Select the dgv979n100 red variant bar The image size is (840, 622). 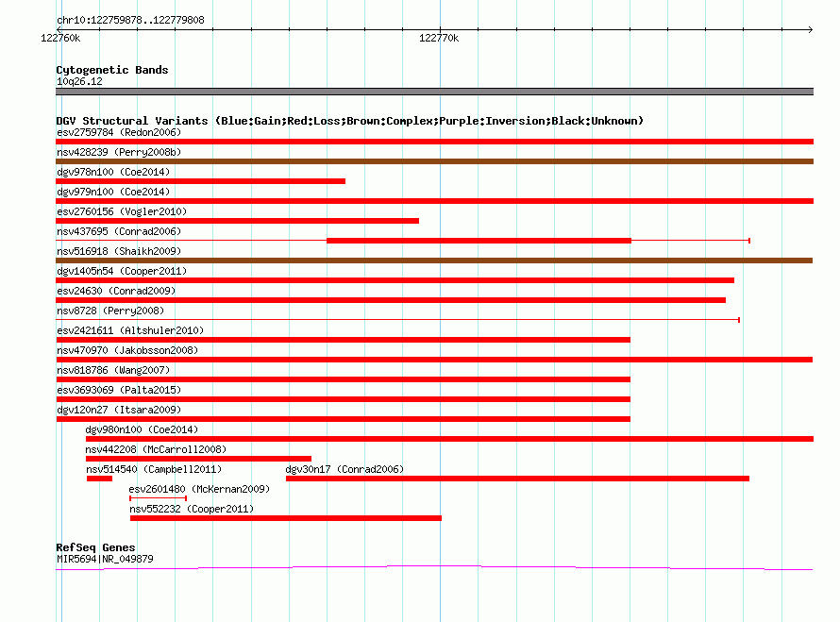point(434,201)
